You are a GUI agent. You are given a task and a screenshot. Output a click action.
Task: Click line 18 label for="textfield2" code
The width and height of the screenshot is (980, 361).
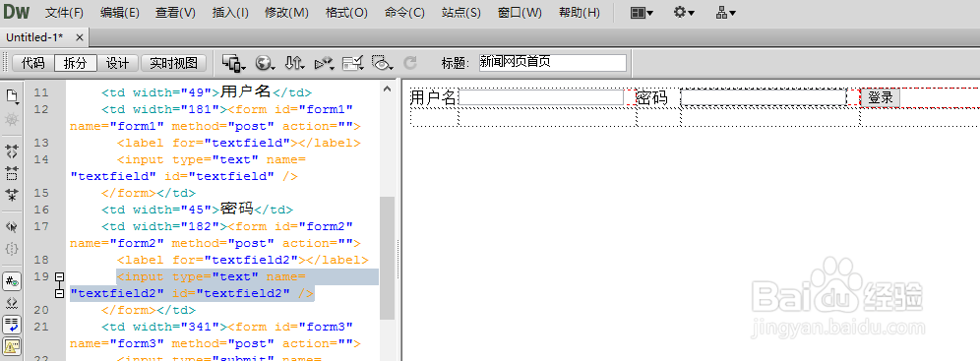click(x=242, y=260)
